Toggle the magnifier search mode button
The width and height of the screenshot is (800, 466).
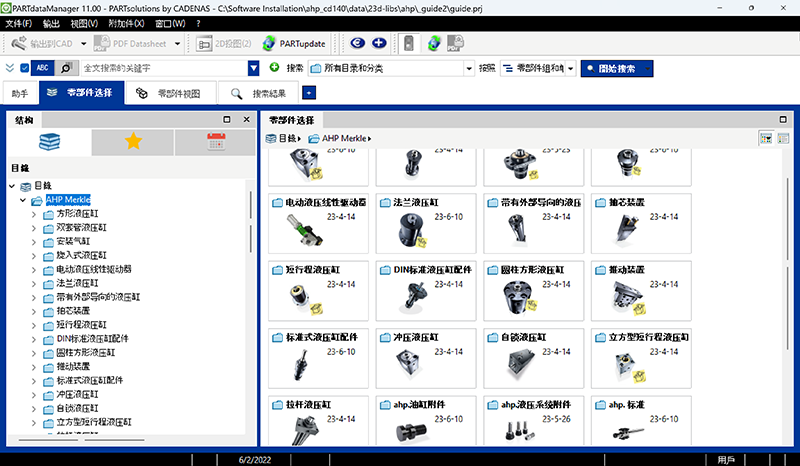tap(66, 68)
